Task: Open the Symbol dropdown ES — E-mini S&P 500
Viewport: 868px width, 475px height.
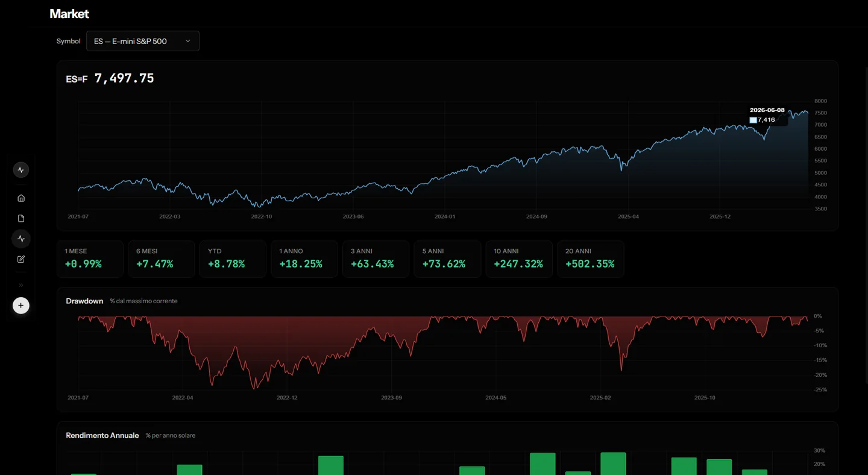Action: (143, 41)
